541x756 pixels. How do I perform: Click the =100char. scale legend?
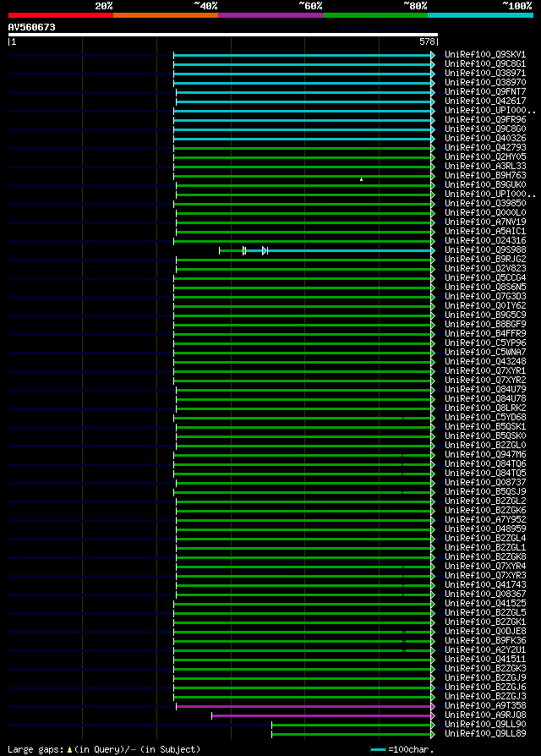click(x=402, y=750)
